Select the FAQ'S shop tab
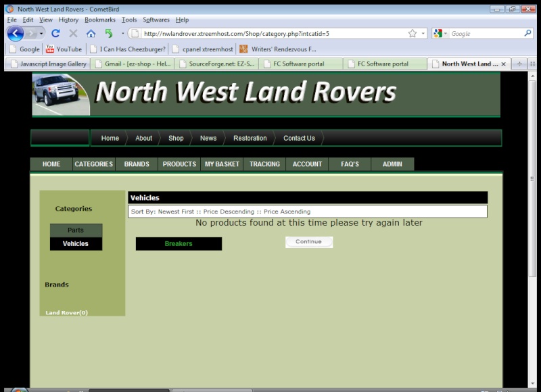The width and height of the screenshot is (541, 392). pos(350,164)
